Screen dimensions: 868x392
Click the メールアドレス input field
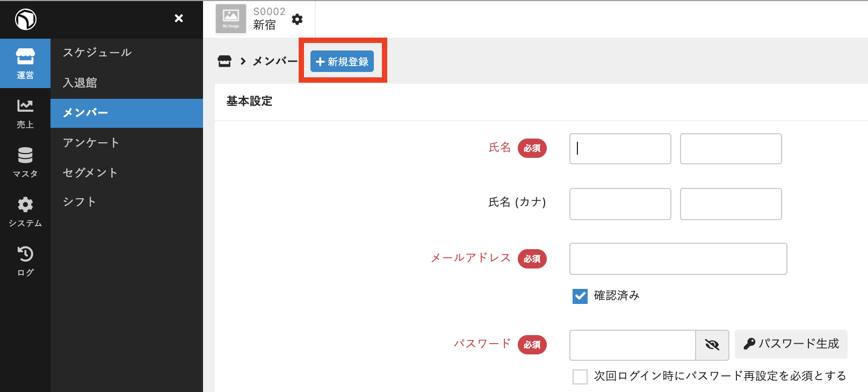point(678,259)
